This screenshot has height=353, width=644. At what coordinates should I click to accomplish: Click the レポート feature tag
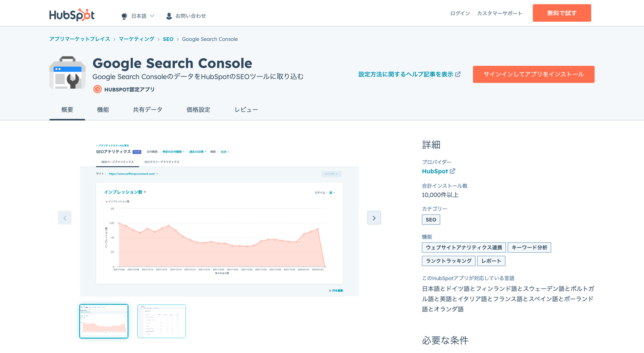tap(491, 261)
